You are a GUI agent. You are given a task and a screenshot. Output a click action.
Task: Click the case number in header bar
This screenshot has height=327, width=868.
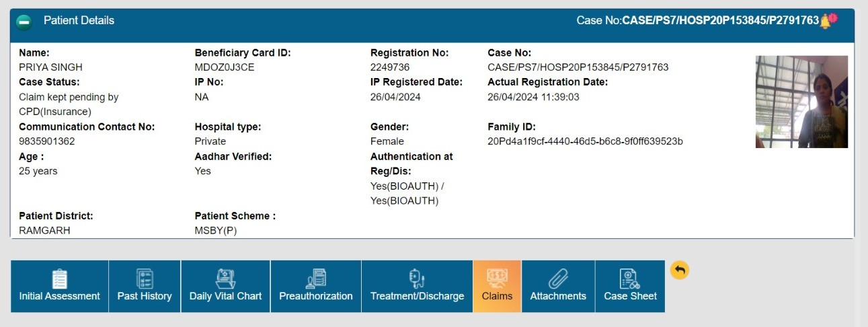click(721, 21)
